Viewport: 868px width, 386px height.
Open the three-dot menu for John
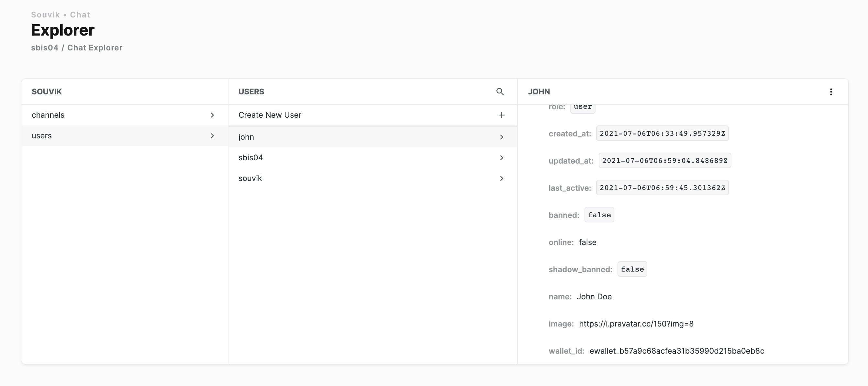point(831,92)
